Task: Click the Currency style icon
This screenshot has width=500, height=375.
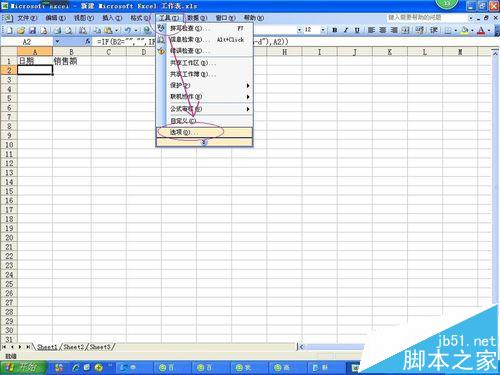Action: tap(420, 30)
